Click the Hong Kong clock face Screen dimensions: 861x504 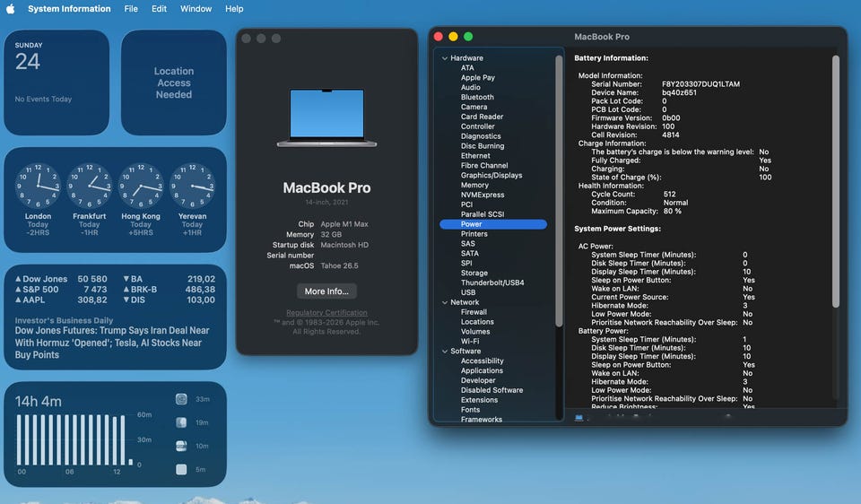click(141, 187)
